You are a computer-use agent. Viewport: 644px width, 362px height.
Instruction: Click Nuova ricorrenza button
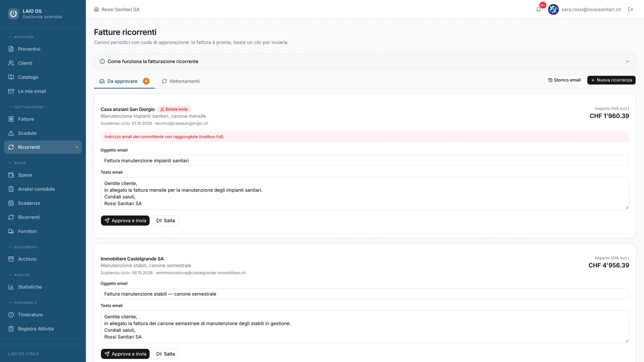coord(611,80)
